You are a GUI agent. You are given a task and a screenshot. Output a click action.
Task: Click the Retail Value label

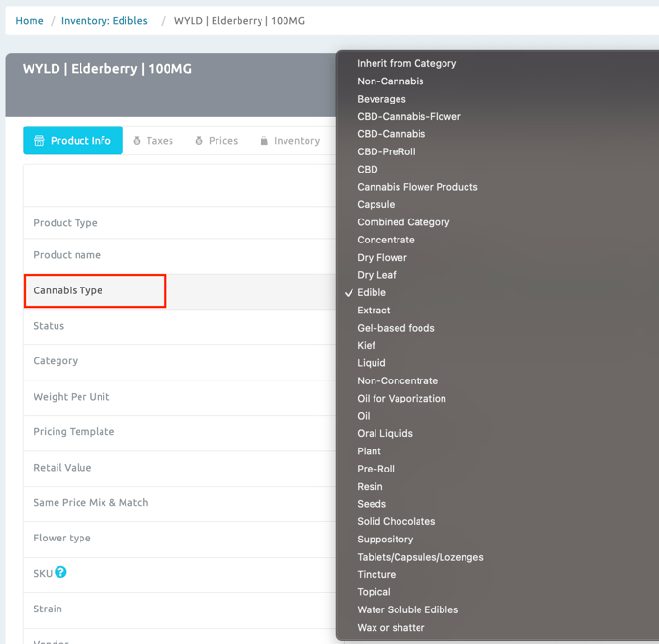tap(62, 468)
